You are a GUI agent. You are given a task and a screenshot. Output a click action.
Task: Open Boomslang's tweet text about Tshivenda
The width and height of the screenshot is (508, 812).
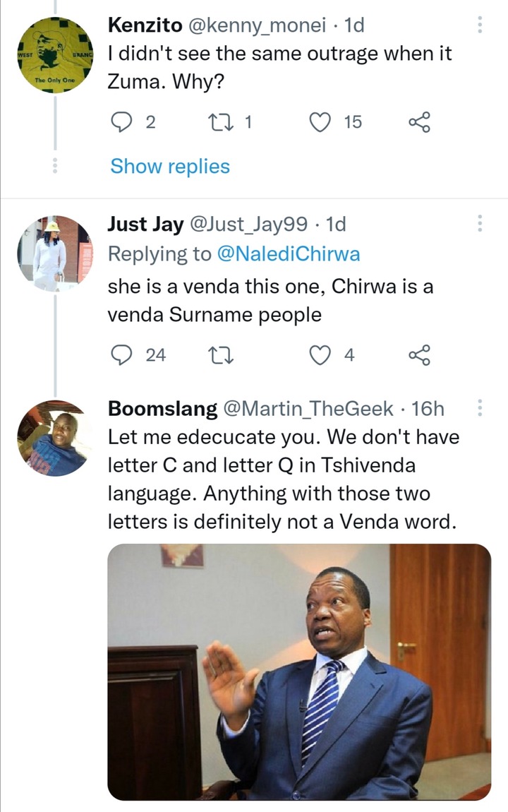pos(283,479)
